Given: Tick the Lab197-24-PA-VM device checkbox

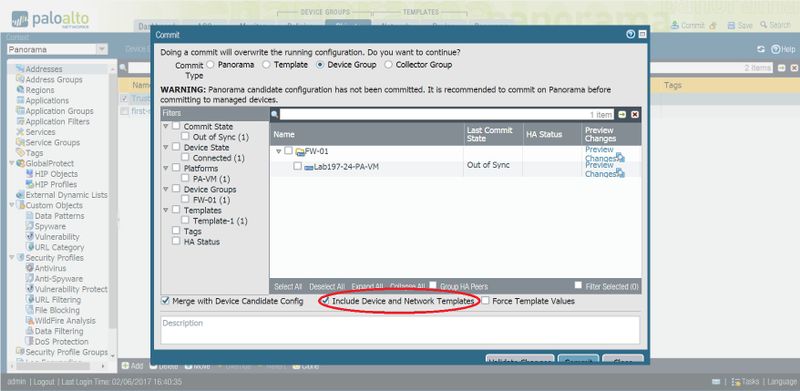Looking at the screenshot, I should (297, 166).
